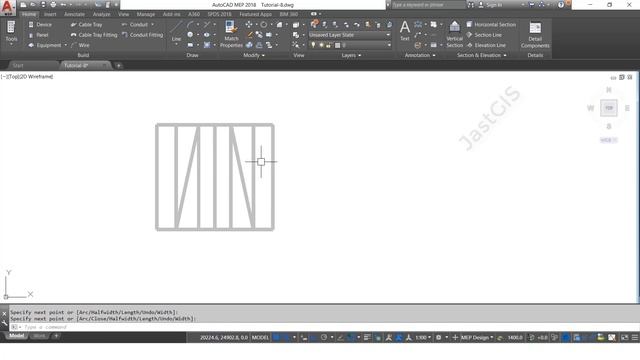Select the Conduit tool

pyautogui.click(x=135, y=24)
